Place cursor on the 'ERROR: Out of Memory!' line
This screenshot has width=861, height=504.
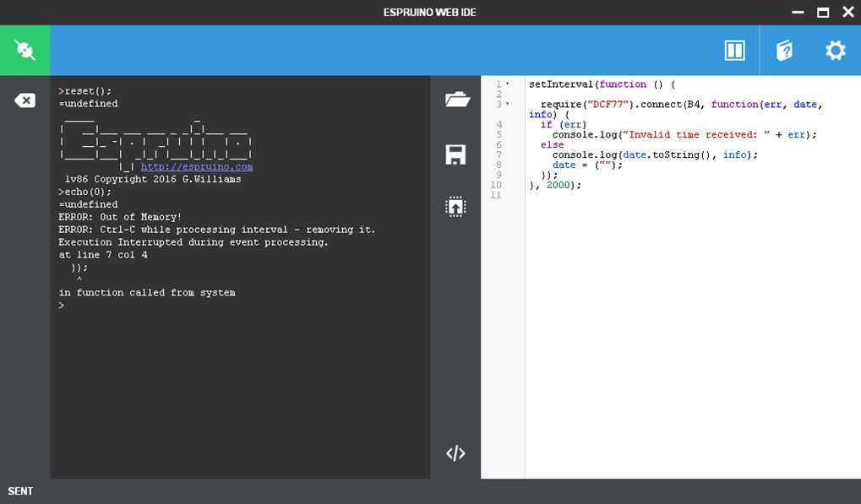[x=120, y=217]
